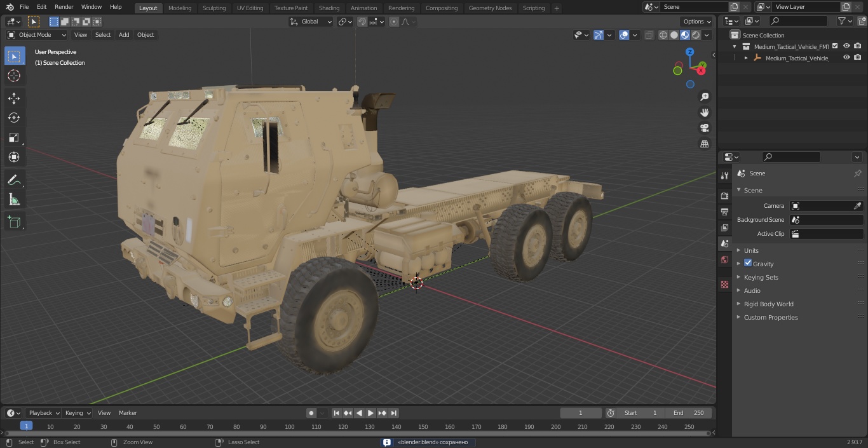
Task: Toggle proportional editing
Action: click(x=394, y=22)
